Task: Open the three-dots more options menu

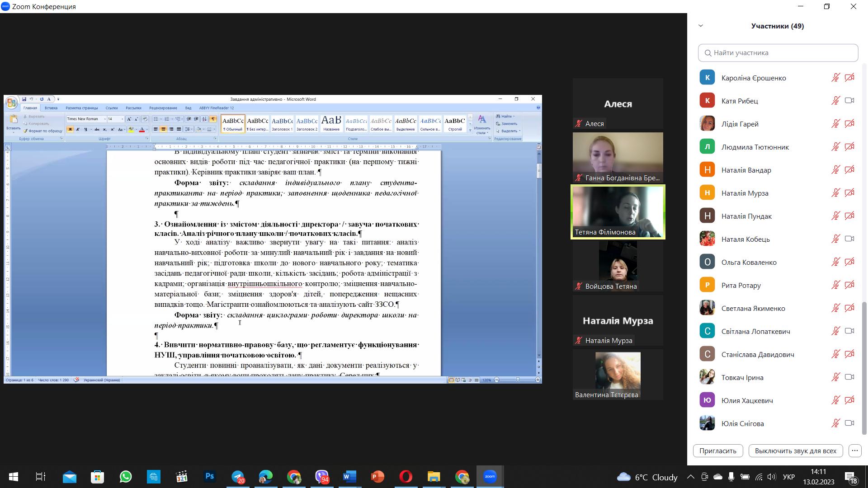Action: (x=854, y=450)
